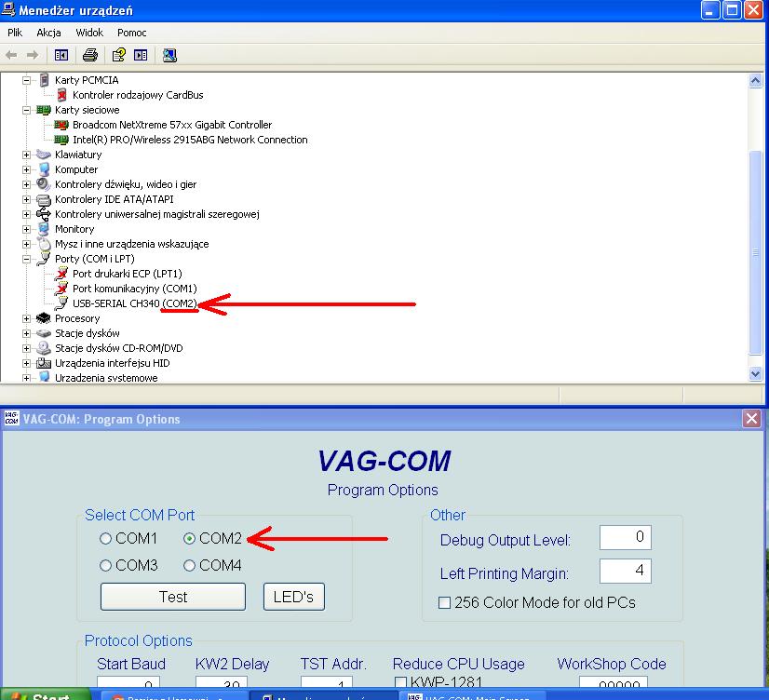Toggle the console tree toolbar icon
The width and height of the screenshot is (769, 700).
click(x=61, y=55)
